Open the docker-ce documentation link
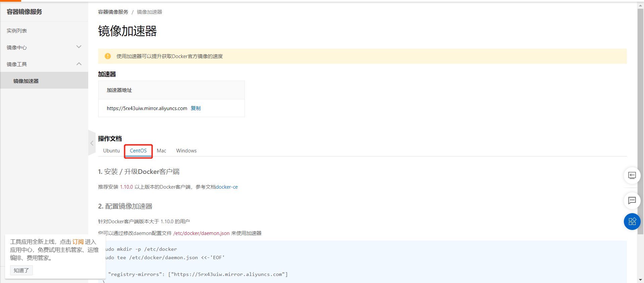644x283 pixels. pyautogui.click(x=227, y=187)
